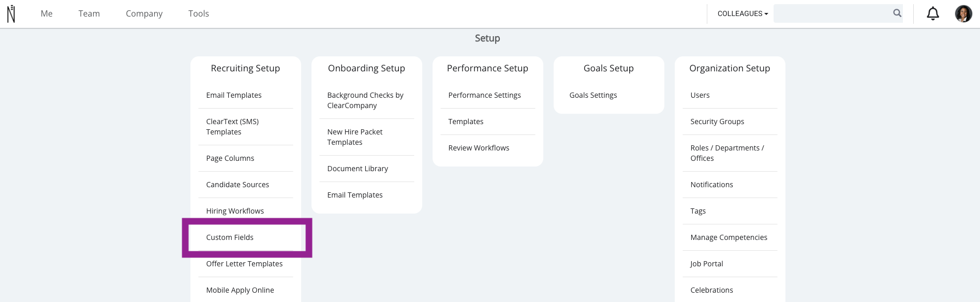Select New Hire Packet Templates
This screenshot has width=980, height=302.
(x=355, y=137)
